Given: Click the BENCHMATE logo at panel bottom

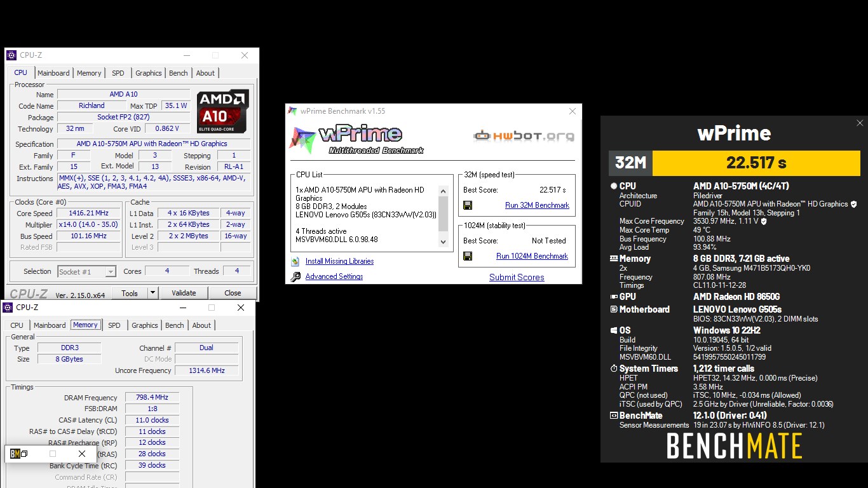Looking at the screenshot, I should click(734, 446).
